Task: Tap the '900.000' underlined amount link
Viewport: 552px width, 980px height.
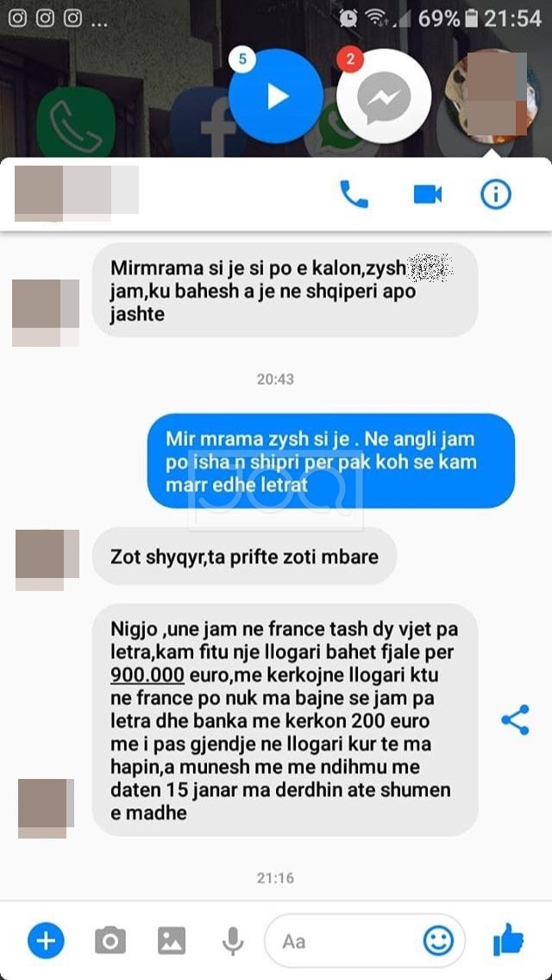Action: coord(147,675)
